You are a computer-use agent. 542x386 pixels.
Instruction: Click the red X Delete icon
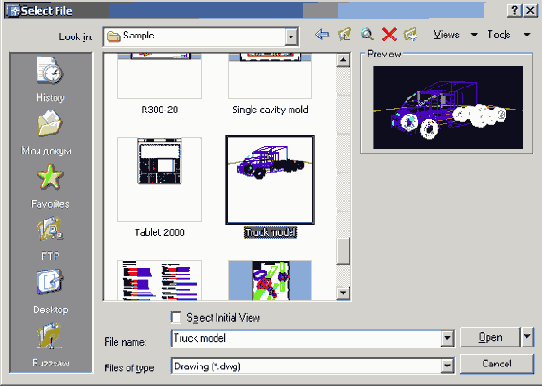[x=389, y=34]
